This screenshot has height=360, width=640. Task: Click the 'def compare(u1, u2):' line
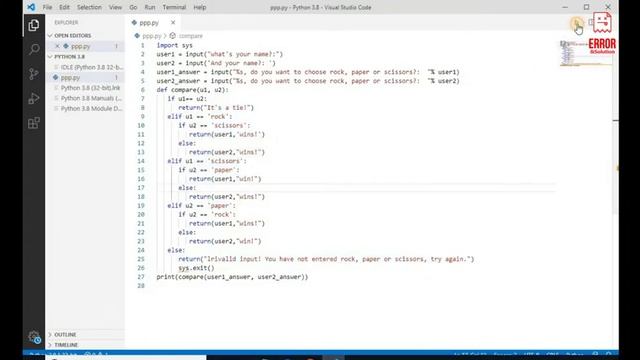coord(193,90)
